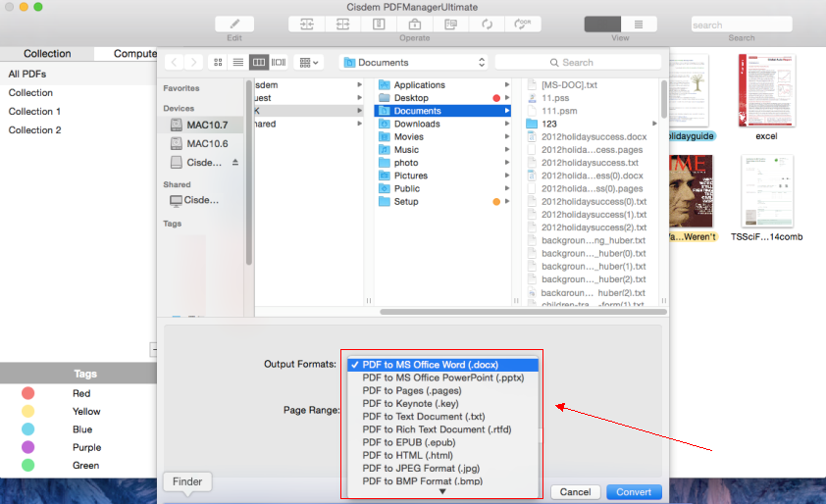Switch app View to thumbnail grid mode

click(x=602, y=25)
